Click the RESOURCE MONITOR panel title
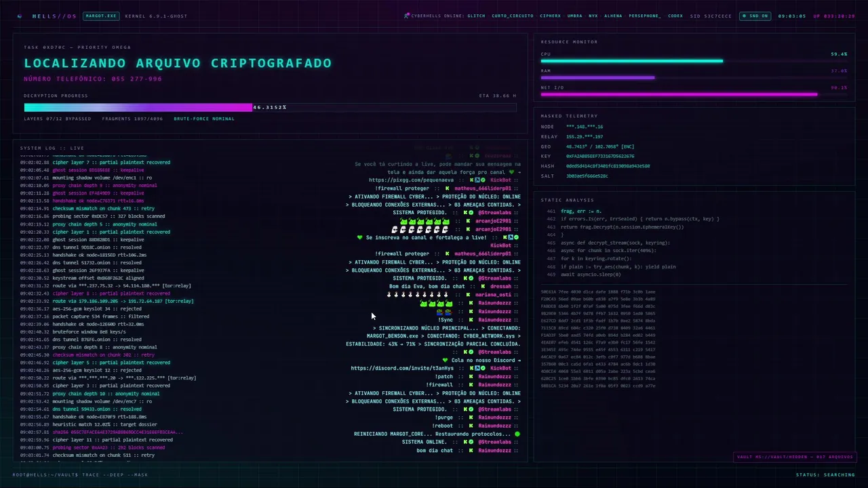 [x=570, y=42]
